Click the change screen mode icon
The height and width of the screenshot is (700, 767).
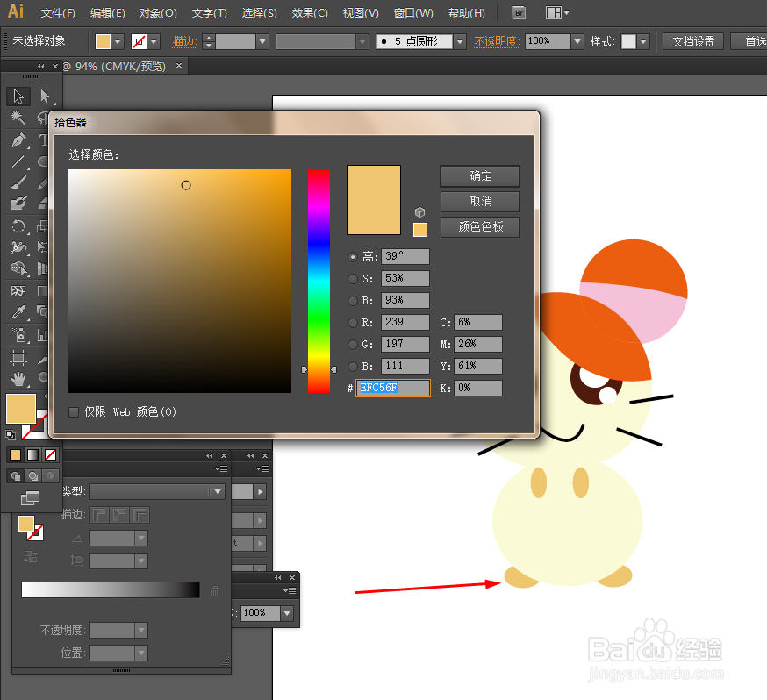pos(31,498)
